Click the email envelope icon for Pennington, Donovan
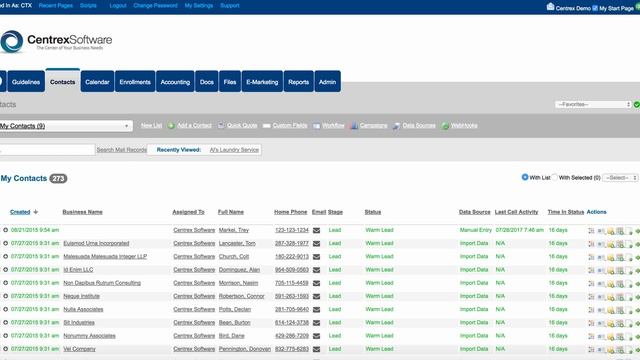 316,349
